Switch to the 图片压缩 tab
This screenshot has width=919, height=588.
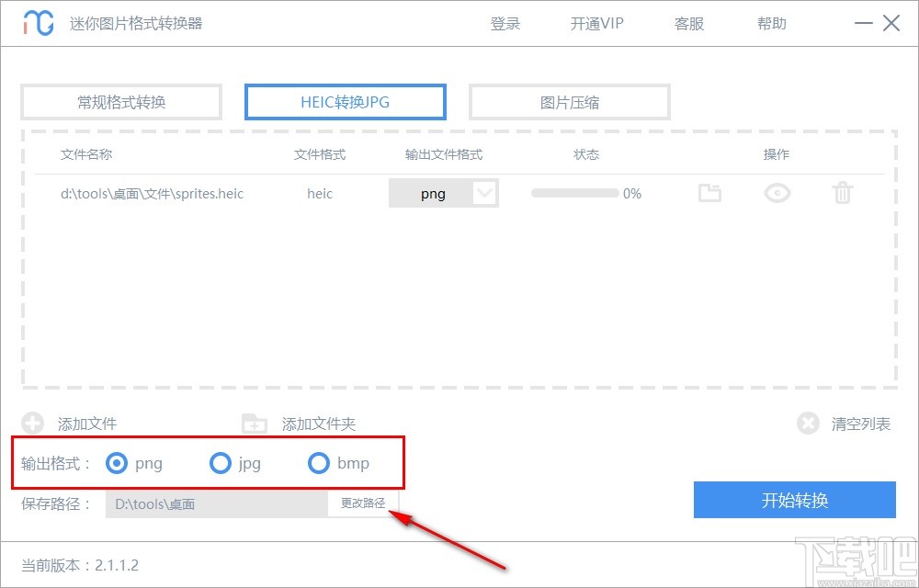pos(569,102)
